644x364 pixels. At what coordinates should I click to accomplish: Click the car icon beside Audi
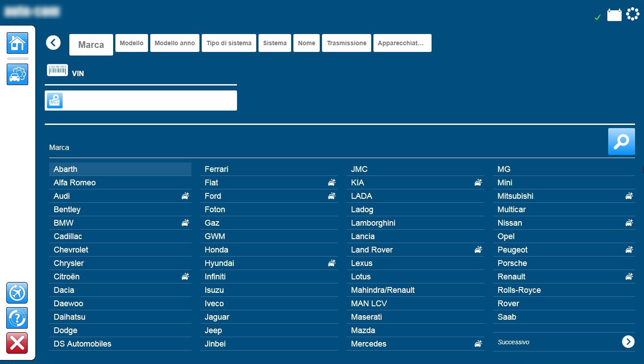[x=185, y=196]
